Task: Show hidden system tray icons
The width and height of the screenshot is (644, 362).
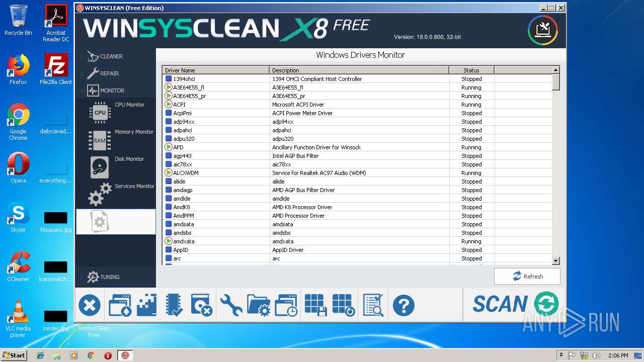Action: tap(561, 355)
